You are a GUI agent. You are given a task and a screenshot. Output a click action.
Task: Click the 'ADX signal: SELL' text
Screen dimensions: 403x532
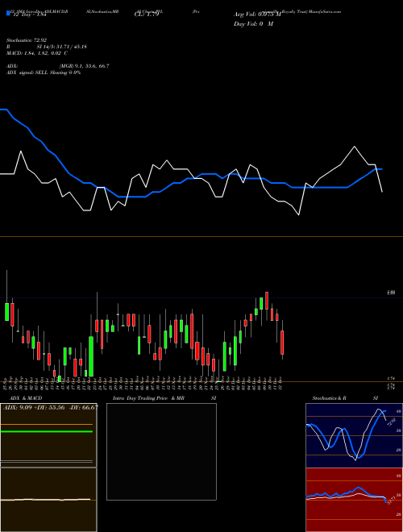coord(27,73)
